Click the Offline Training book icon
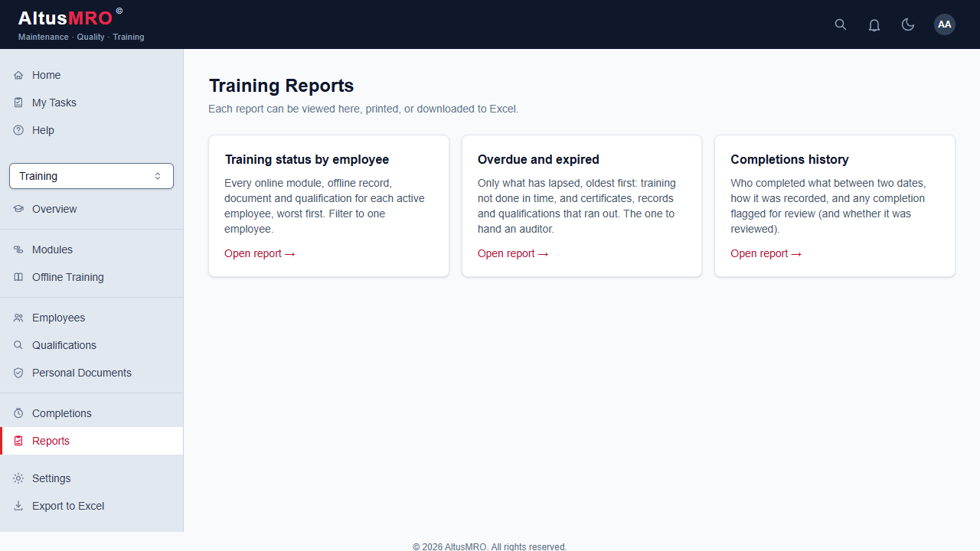Viewport: 980px width, 551px height. click(18, 277)
